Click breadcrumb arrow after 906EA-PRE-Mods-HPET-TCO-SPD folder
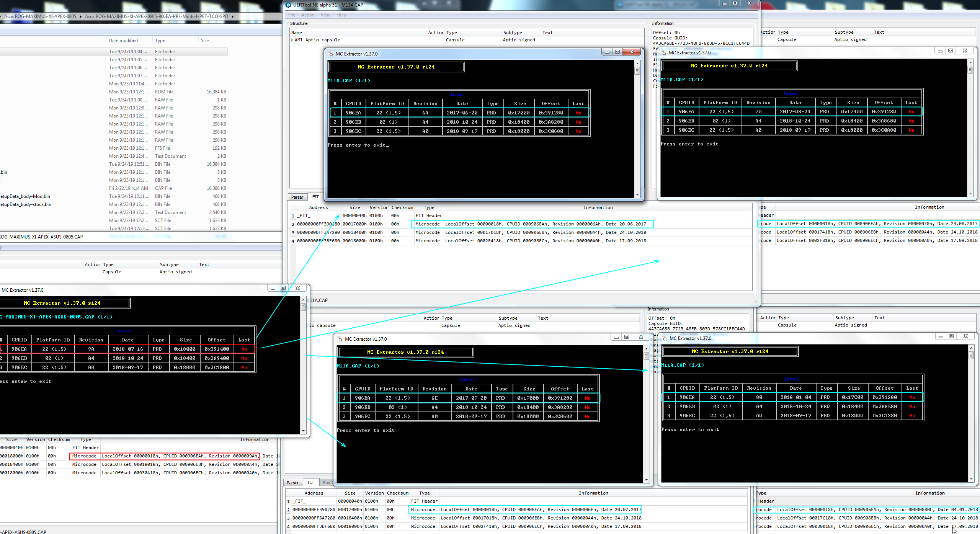Screen dimensions: 980x534 point(232,16)
